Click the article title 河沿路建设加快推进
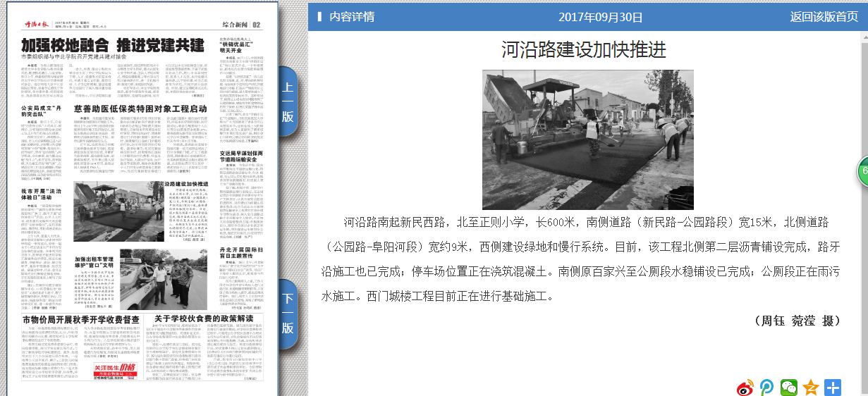Screen dimensions: 868x396 (584, 49)
